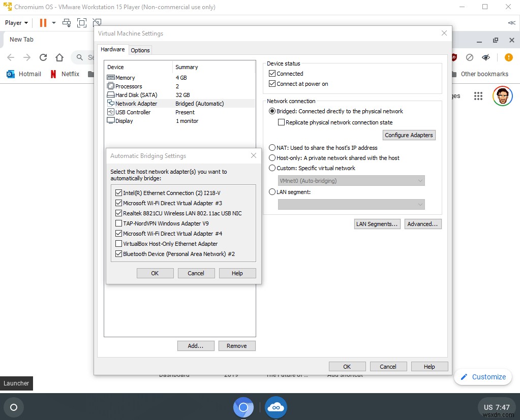Click the Send Ctrl+Alt+Del toolbar icon

click(x=66, y=22)
